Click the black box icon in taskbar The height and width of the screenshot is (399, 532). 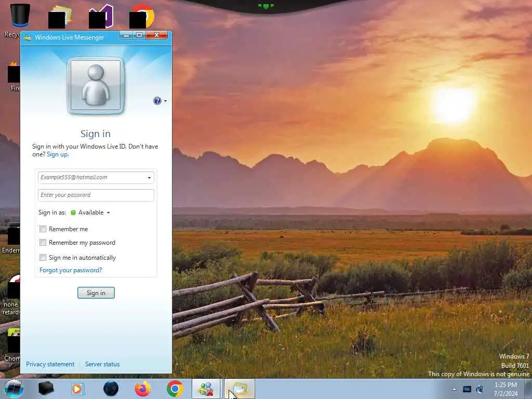(x=46, y=389)
